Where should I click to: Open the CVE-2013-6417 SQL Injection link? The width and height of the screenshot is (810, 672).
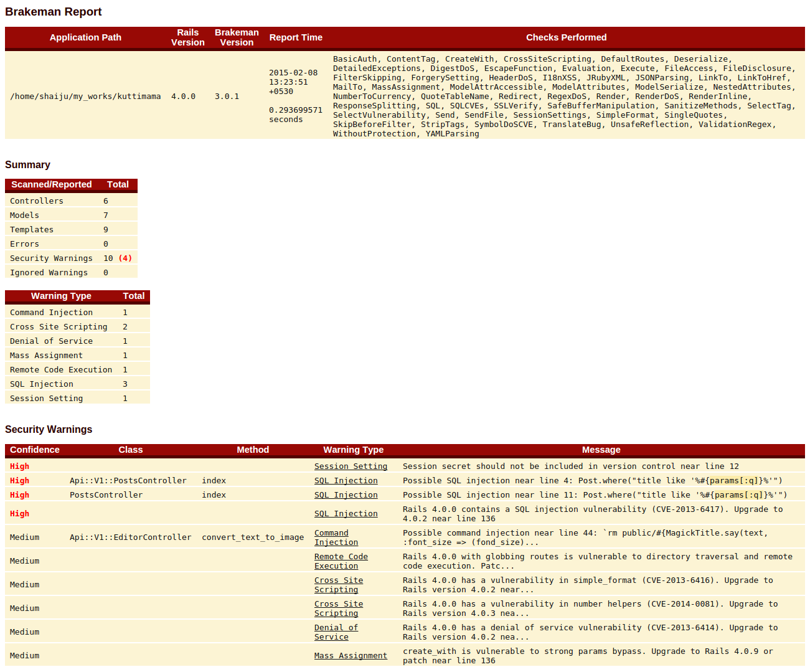(x=346, y=513)
